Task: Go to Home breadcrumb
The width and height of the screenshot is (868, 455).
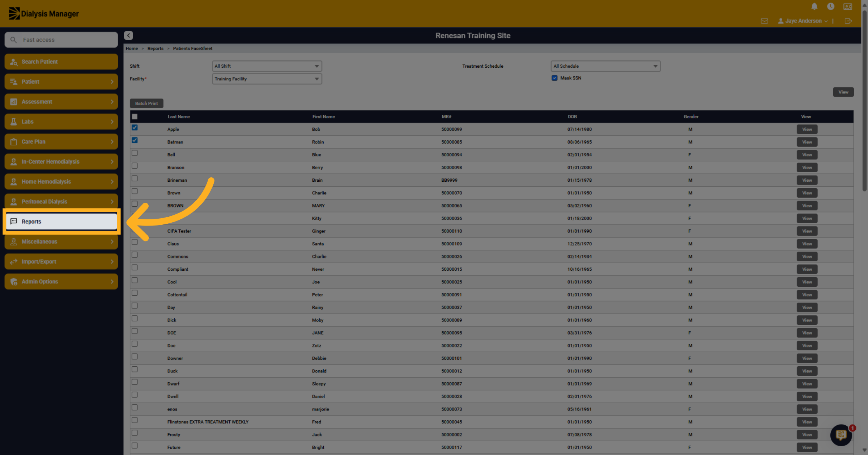Action: [x=132, y=49]
